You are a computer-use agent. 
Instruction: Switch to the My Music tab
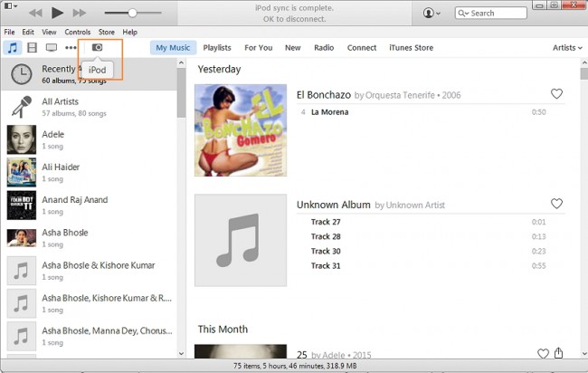coord(173,48)
